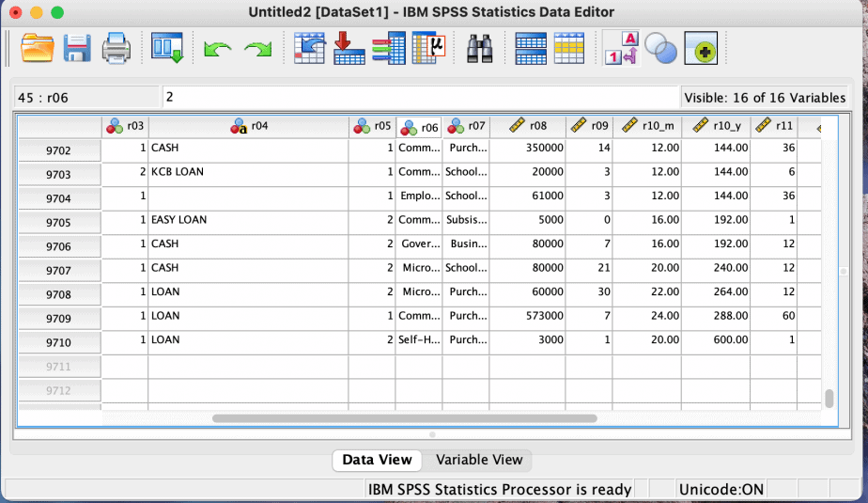868x503 pixels.
Task: Go to case icon
Action: click(309, 48)
